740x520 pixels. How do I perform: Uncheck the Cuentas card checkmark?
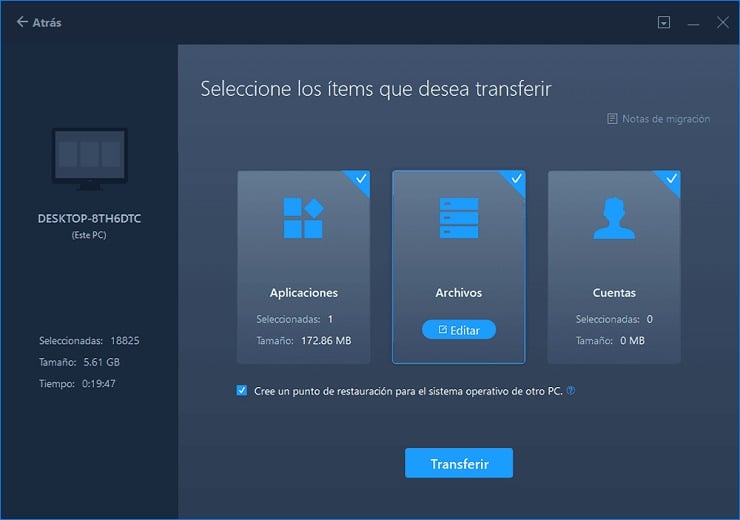click(x=672, y=179)
